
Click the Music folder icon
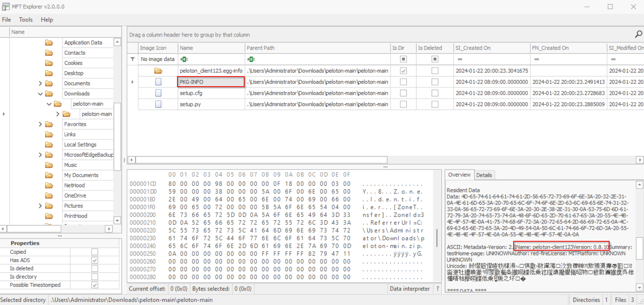(x=49, y=165)
